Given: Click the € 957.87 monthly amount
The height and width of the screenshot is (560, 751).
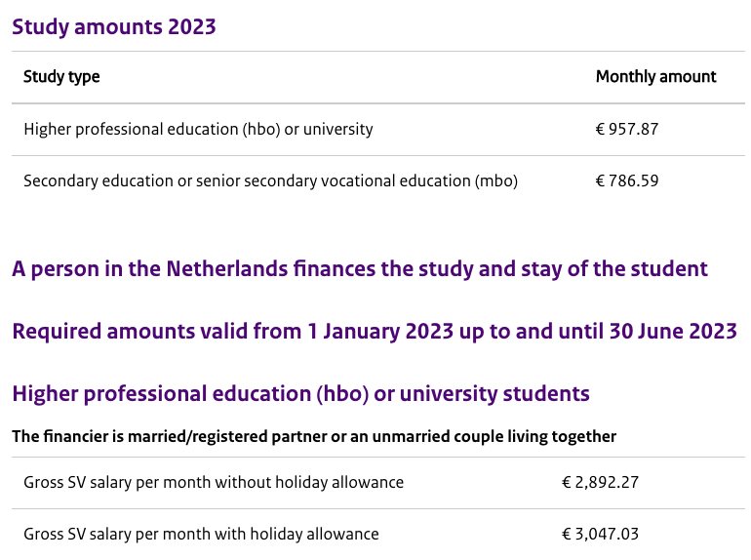Looking at the screenshot, I should pyautogui.click(x=627, y=129).
